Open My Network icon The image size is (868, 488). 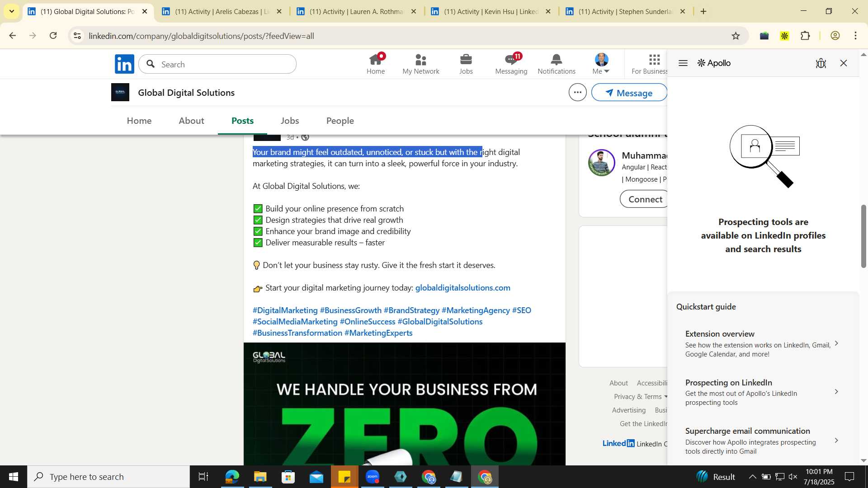tap(421, 64)
